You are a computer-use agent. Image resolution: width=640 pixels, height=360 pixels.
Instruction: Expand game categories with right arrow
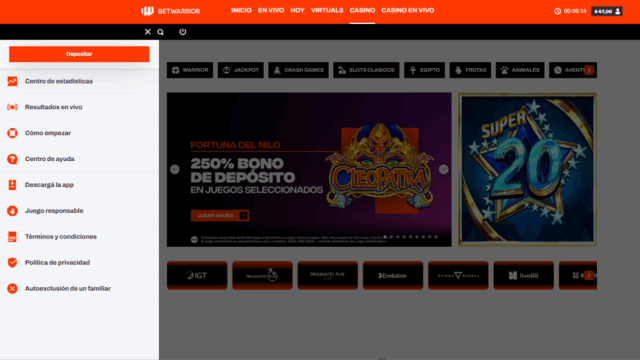(589, 70)
